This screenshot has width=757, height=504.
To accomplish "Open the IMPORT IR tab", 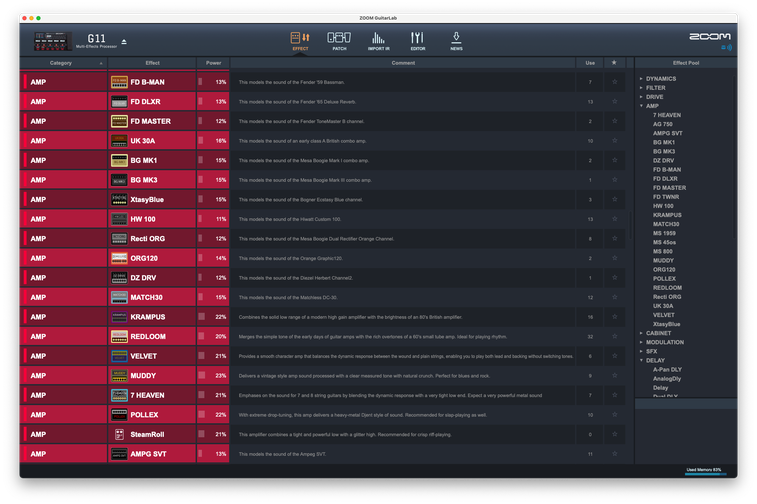I will [x=378, y=41].
